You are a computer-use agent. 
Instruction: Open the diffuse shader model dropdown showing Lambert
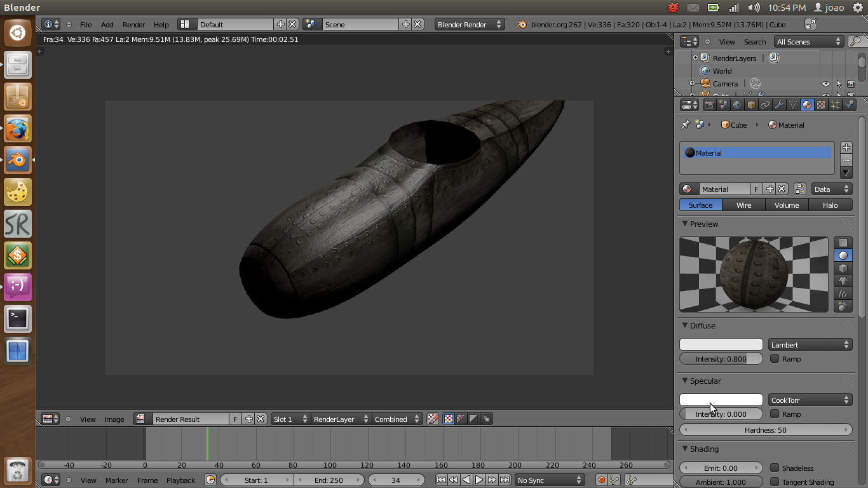point(810,344)
